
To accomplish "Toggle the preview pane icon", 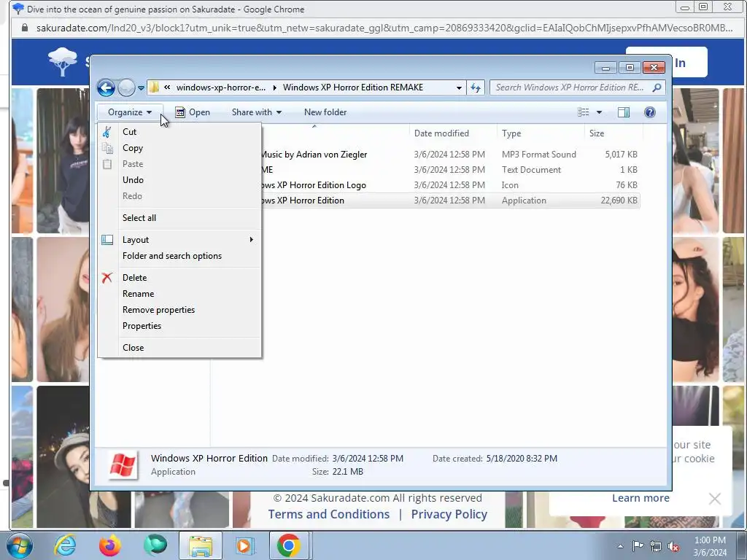I will pos(624,112).
